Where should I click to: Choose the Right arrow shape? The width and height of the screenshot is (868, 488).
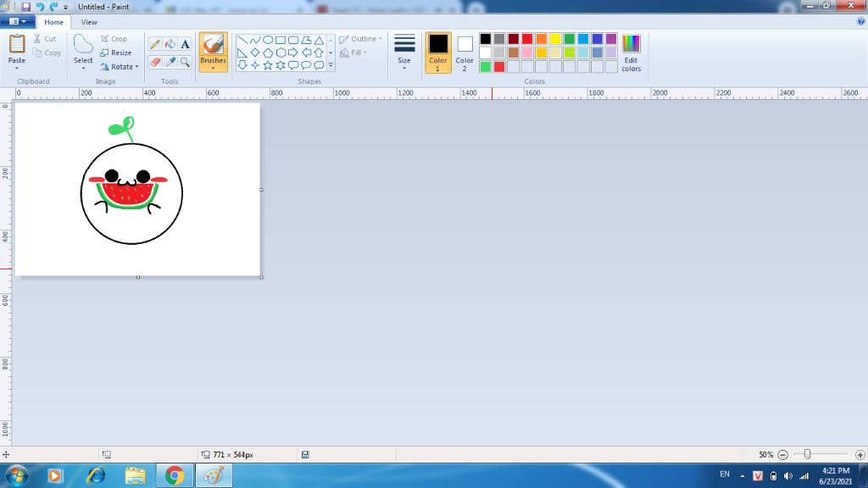pos(293,53)
